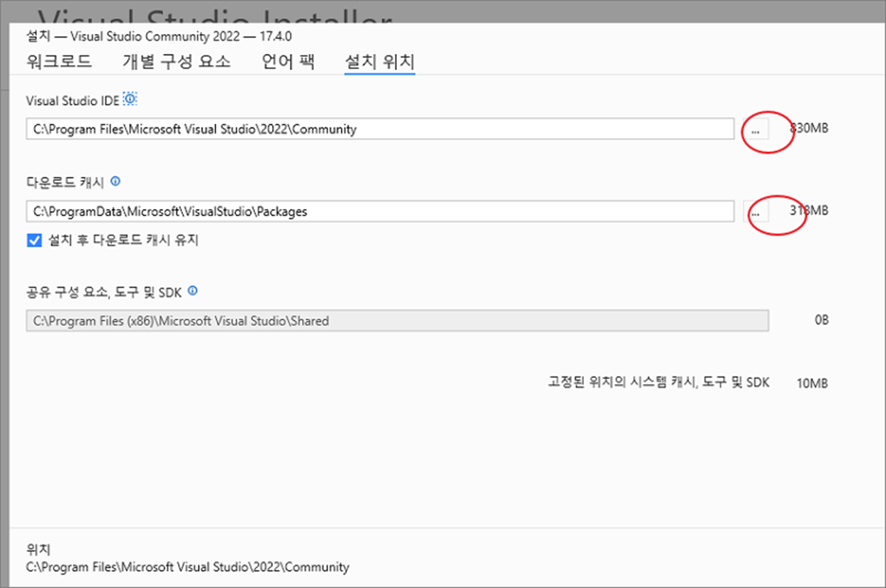Viewport: 886px width, 588px height.
Task: Click the Visual Studio IDE path field
Action: coord(380,129)
